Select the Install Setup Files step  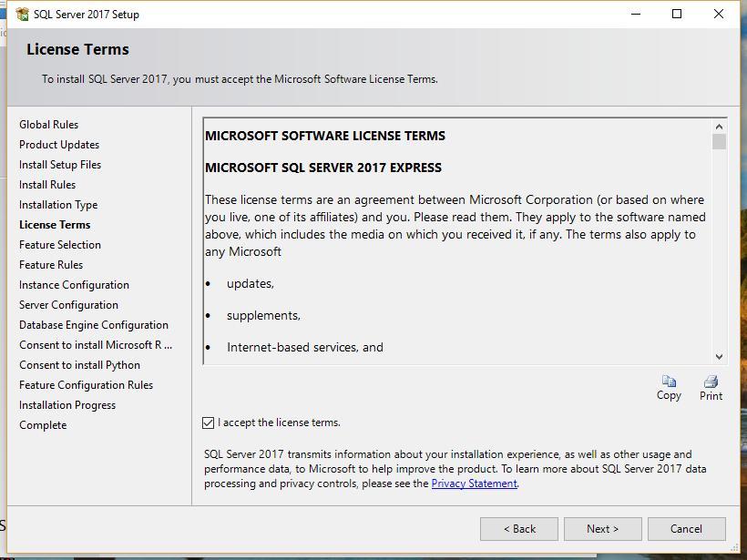(60, 165)
